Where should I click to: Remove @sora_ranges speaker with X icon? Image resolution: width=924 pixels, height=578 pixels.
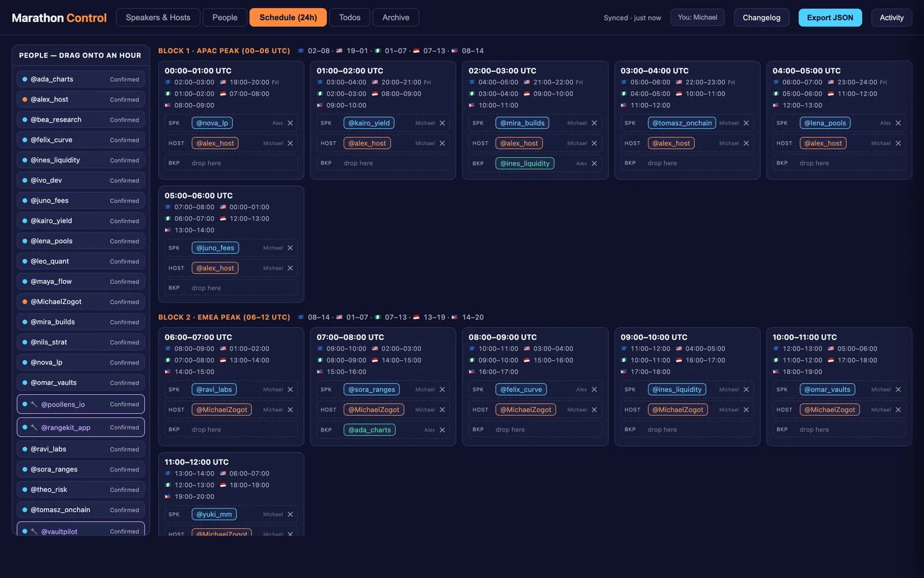tap(442, 390)
